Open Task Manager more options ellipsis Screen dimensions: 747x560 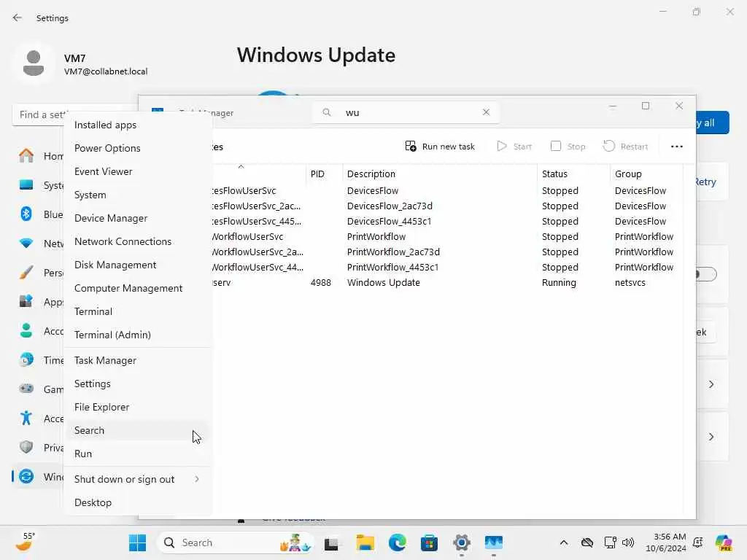click(x=676, y=147)
